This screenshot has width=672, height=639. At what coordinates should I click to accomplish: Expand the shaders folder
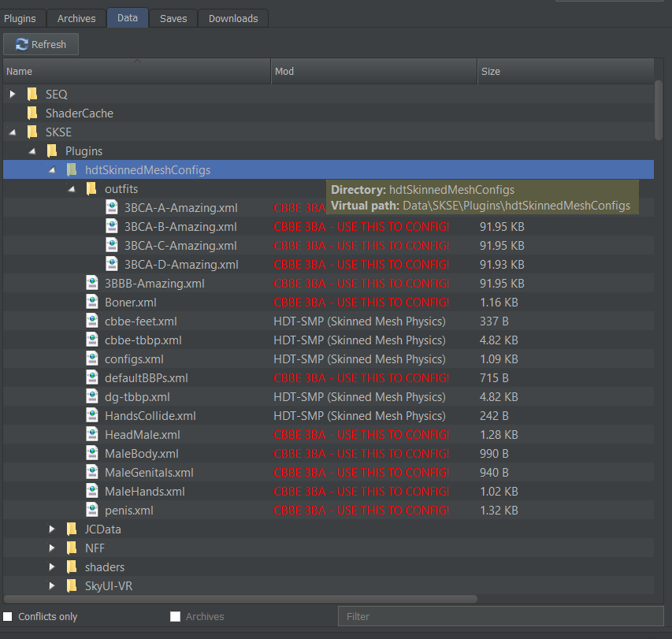pyautogui.click(x=52, y=567)
